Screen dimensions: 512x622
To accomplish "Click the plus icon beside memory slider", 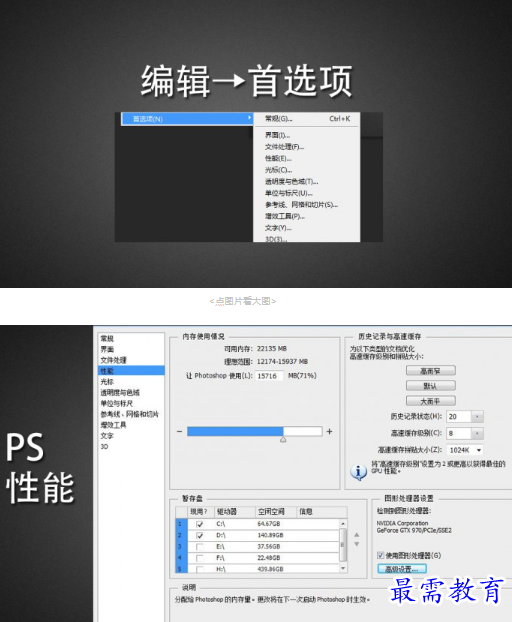I will (x=329, y=431).
